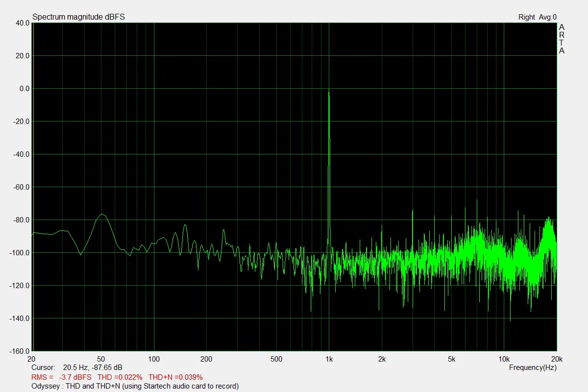
Task: Click the 2k x-axis frequency label
Action: [x=382, y=359]
